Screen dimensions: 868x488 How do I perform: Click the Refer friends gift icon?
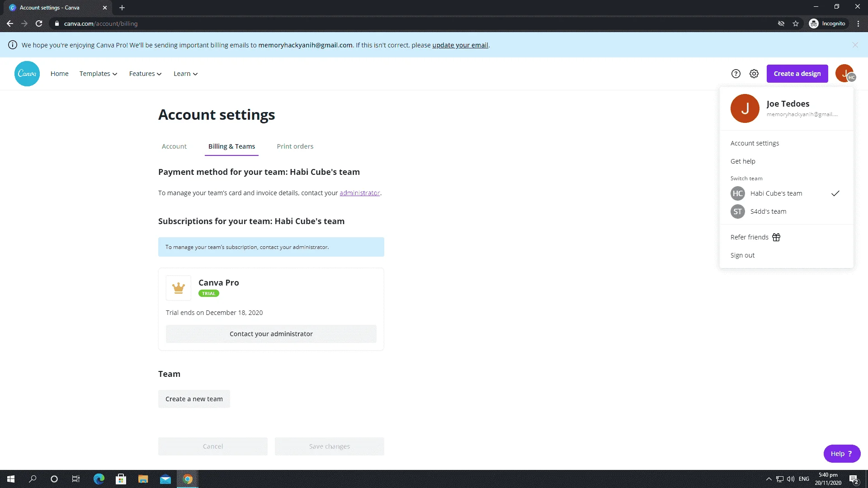coord(776,237)
